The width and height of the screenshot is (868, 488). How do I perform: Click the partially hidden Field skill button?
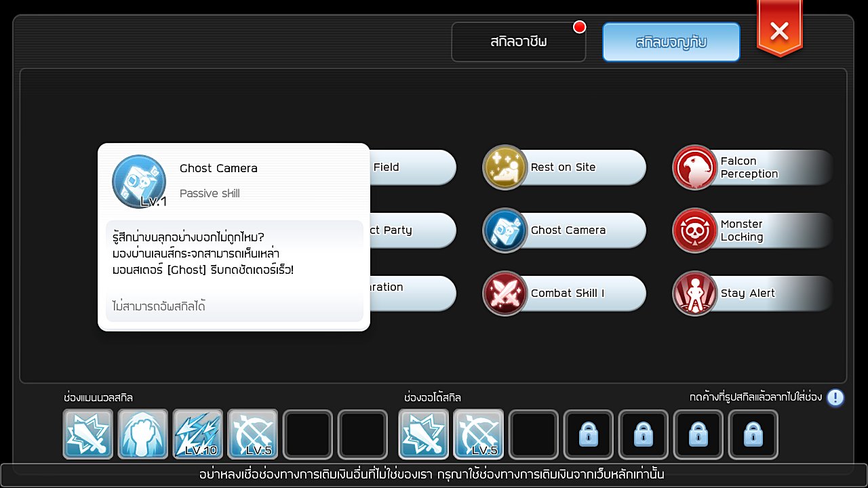pos(412,167)
